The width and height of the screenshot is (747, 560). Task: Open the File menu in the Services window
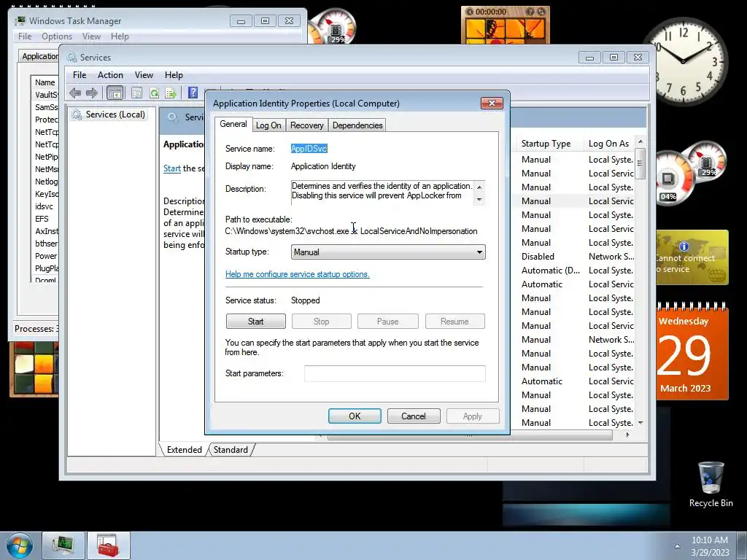(80, 75)
